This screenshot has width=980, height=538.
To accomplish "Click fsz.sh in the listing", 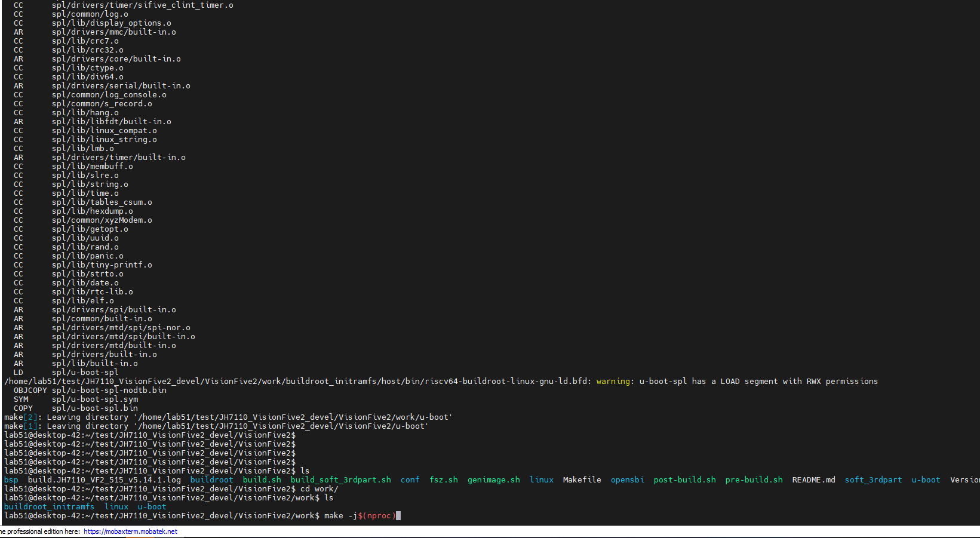I will tap(443, 479).
